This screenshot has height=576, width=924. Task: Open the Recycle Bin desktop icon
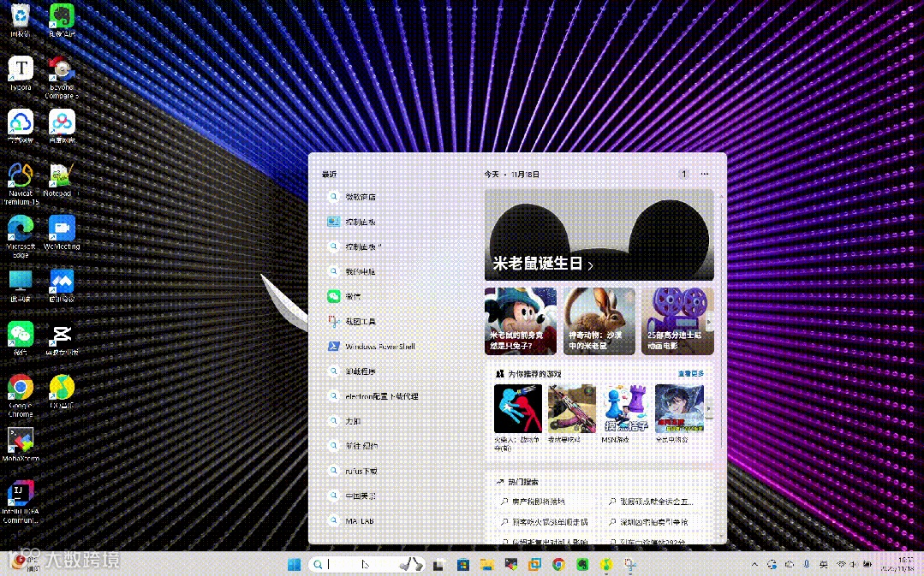click(21, 20)
